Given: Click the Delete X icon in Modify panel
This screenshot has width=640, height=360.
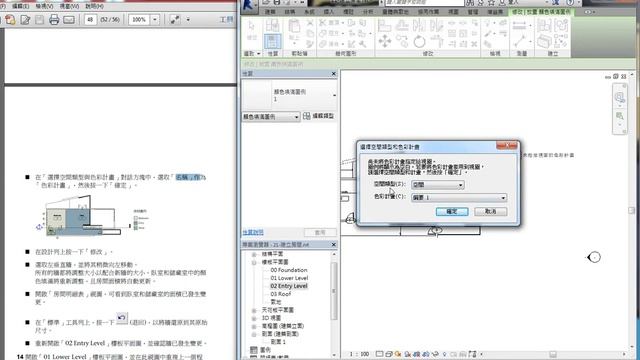Looking at the screenshot, I should 474,43.
